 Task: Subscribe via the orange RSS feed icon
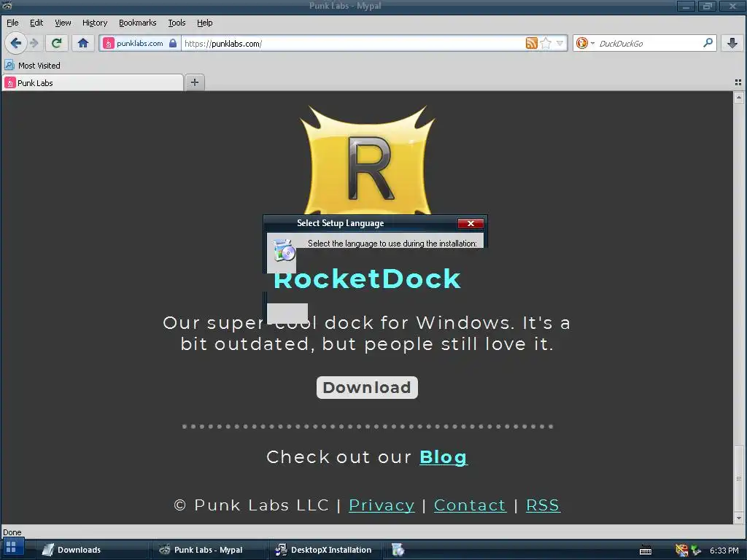[532, 43]
